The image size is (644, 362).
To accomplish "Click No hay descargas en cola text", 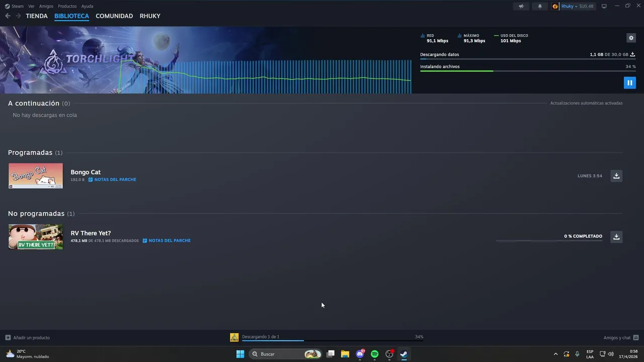I will (45, 115).
